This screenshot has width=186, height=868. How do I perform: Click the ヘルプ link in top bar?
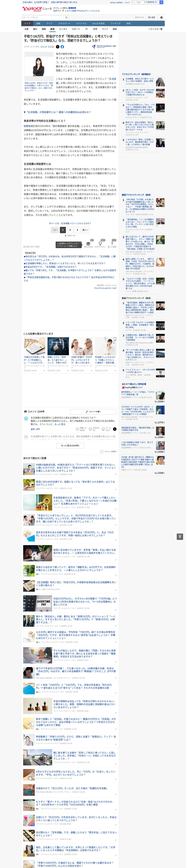coord(127,2)
